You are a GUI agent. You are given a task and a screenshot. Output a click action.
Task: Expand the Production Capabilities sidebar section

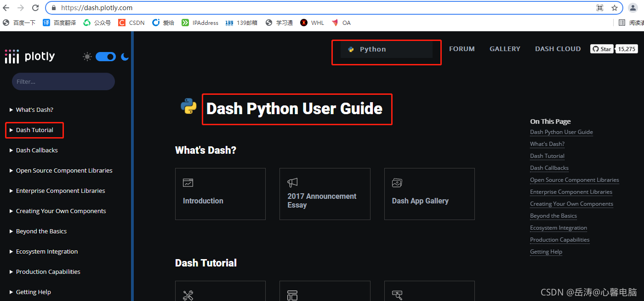click(45, 272)
